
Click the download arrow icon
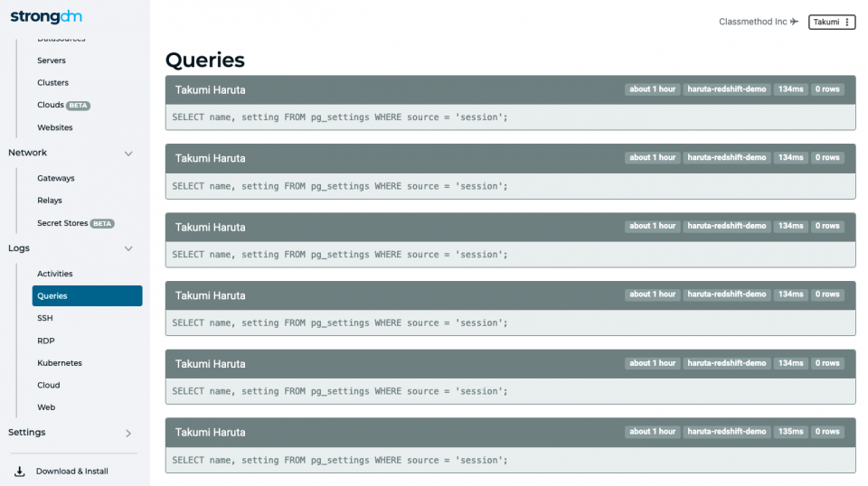[19, 471]
